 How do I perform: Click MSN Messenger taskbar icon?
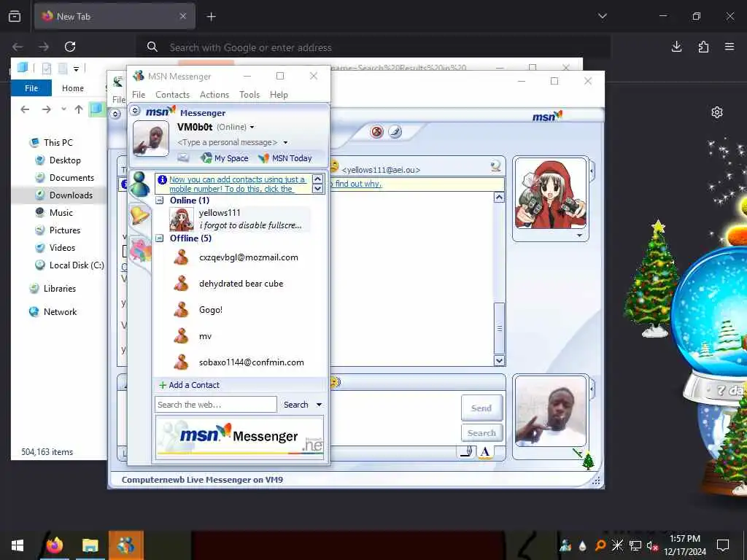tap(125, 545)
